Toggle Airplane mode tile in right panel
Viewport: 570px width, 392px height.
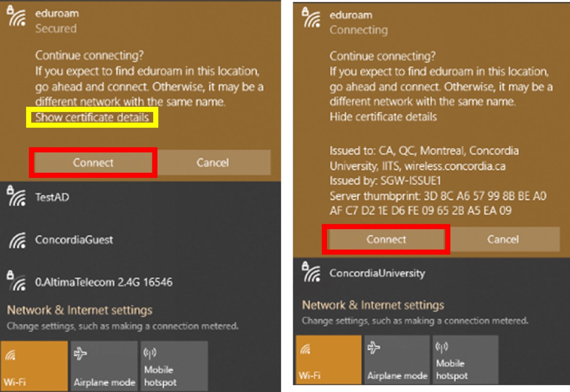[397, 359]
